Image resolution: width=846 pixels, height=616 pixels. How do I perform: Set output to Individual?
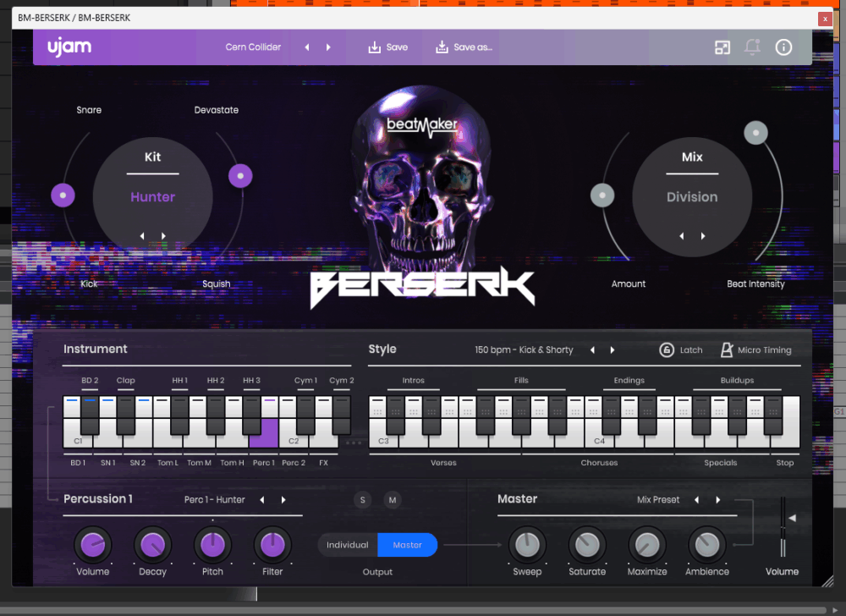coord(348,545)
